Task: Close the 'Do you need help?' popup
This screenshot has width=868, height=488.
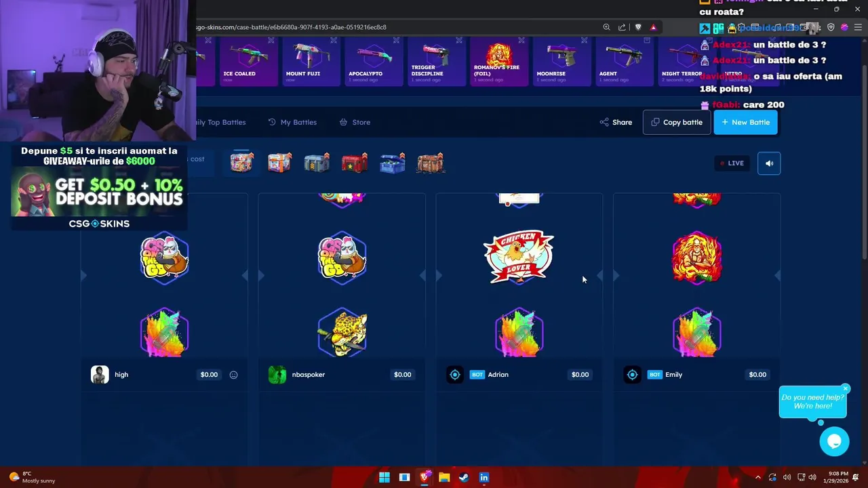Action: tap(846, 388)
